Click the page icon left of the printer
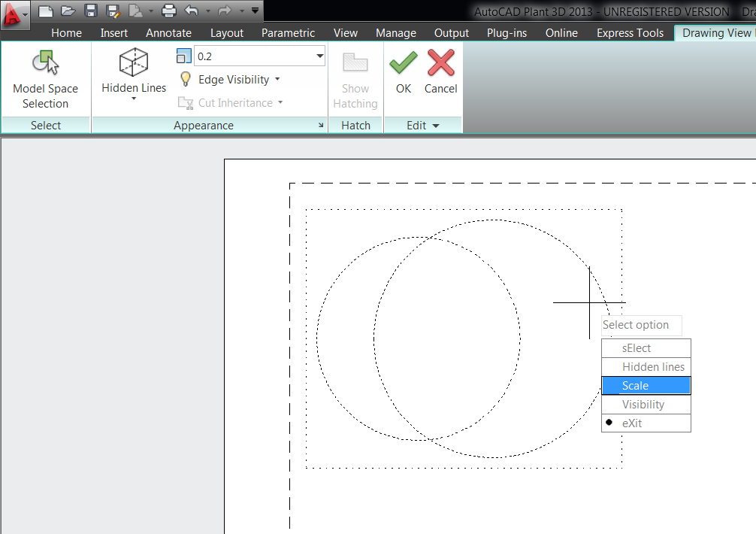 pyautogui.click(x=135, y=11)
